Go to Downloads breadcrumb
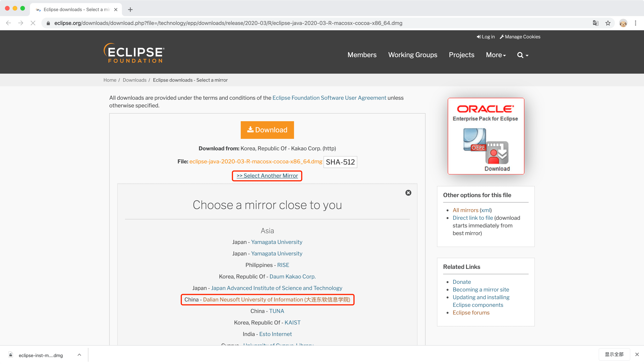Viewport: 644px width, 364px height. (135, 80)
